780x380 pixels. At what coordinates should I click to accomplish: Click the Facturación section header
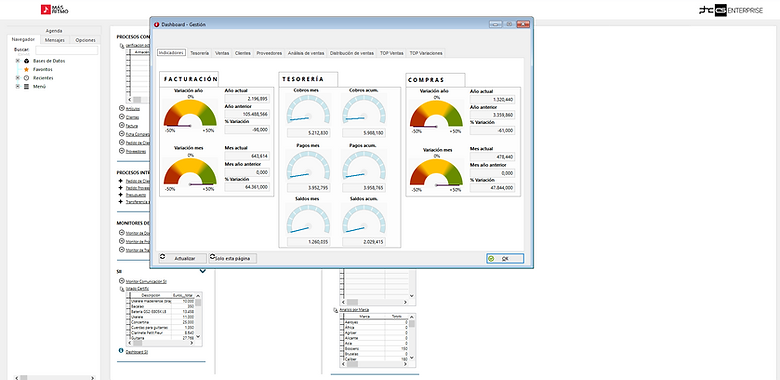tap(189, 79)
